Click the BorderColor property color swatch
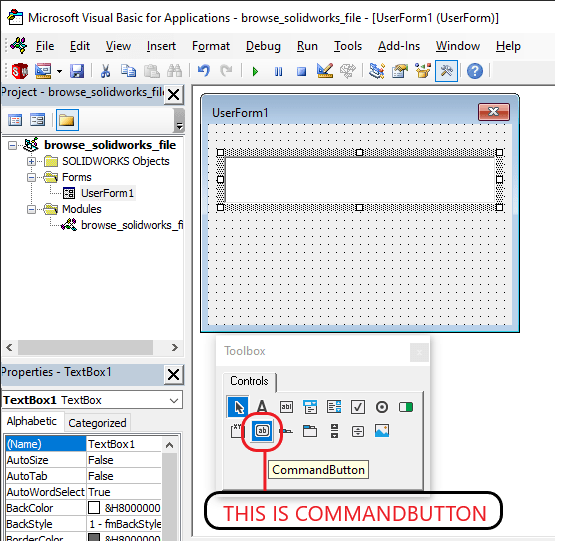The width and height of the screenshot is (563, 541). click(x=94, y=537)
